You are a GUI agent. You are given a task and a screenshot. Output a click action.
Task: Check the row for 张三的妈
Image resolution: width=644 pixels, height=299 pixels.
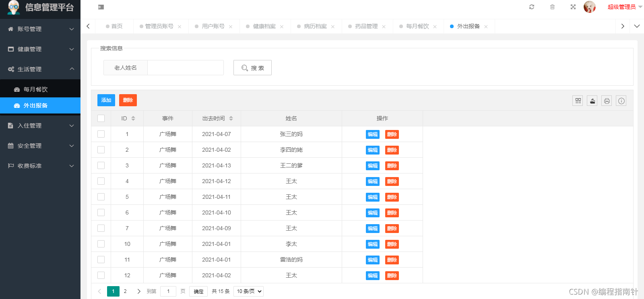coord(101,134)
